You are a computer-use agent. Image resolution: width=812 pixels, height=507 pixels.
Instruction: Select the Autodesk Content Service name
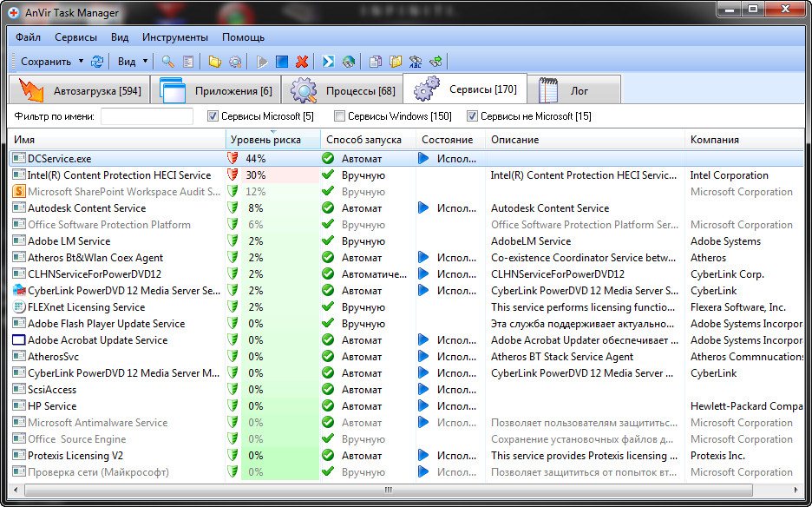tap(87, 207)
